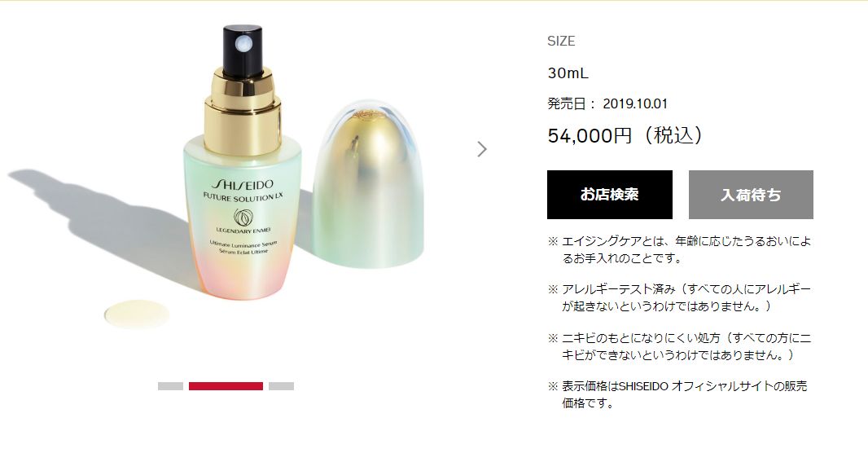Select the first gray carousel indicator
This screenshot has height=453, width=868.
[x=170, y=386]
